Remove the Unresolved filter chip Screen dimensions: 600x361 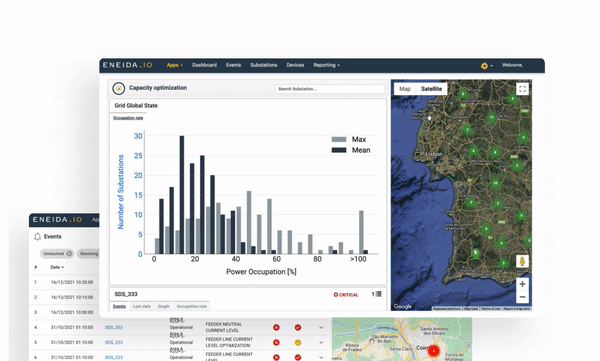click(x=69, y=253)
